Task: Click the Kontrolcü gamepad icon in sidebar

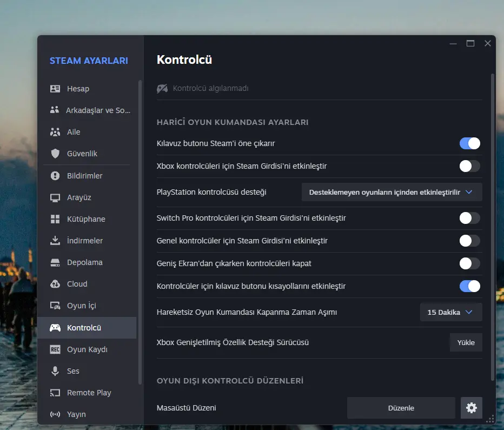Action: (x=55, y=328)
